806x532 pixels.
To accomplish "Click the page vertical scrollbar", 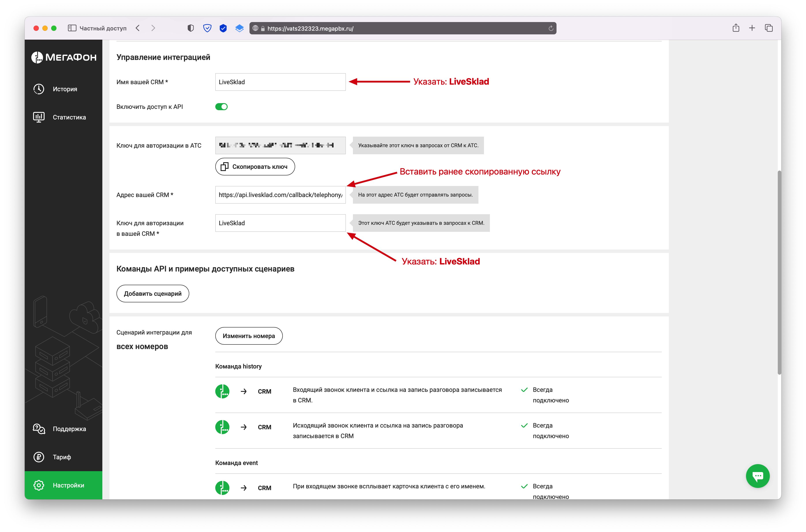I will pyautogui.click(x=779, y=272).
